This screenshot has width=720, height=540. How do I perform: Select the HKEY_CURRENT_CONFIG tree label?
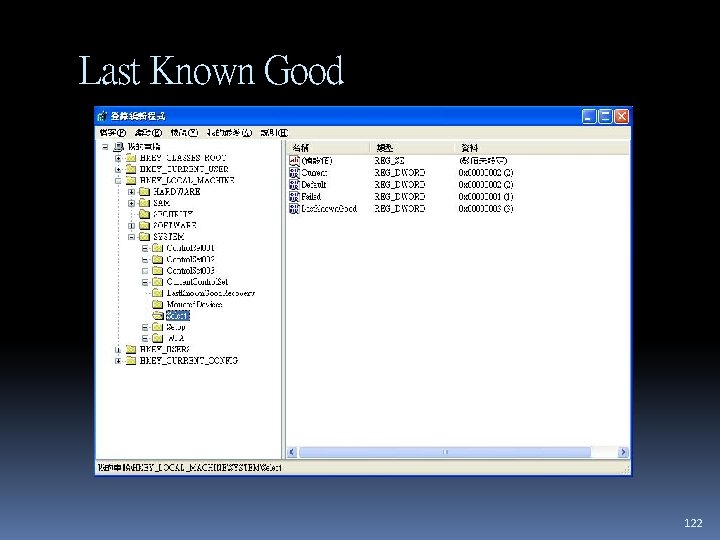(189, 360)
